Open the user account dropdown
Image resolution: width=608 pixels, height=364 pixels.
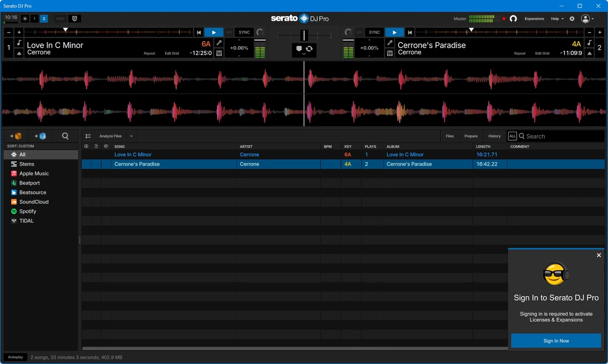pyautogui.click(x=588, y=19)
